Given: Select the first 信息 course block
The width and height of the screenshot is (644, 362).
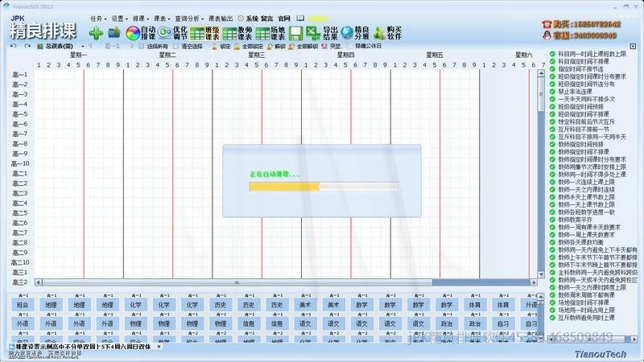Looking at the screenshot, I should click(249, 324).
